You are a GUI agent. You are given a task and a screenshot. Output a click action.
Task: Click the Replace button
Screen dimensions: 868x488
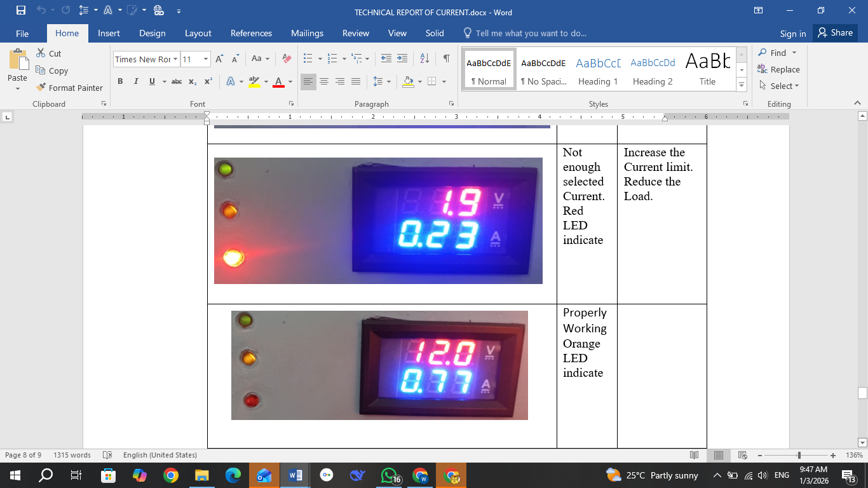coord(779,69)
